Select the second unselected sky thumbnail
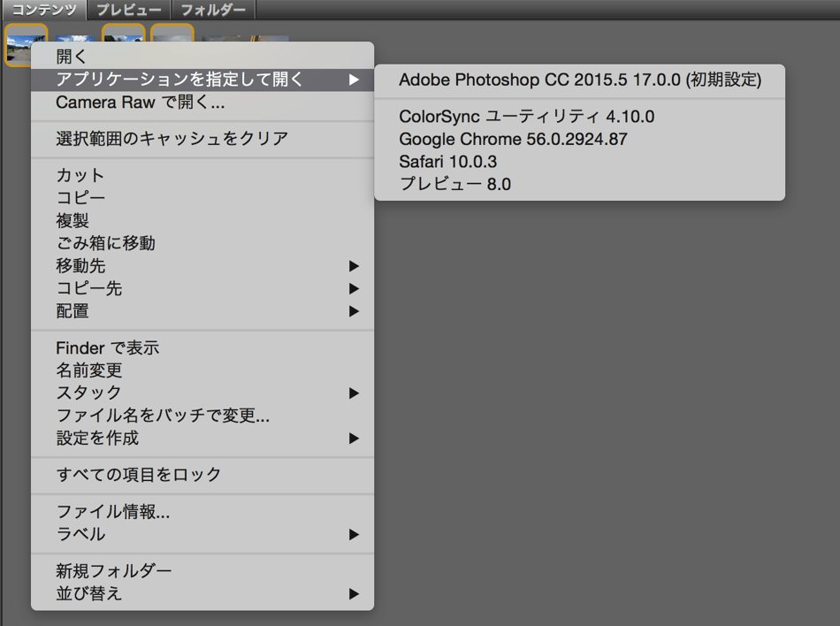This screenshot has width=840, height=626. coord(75,37)
